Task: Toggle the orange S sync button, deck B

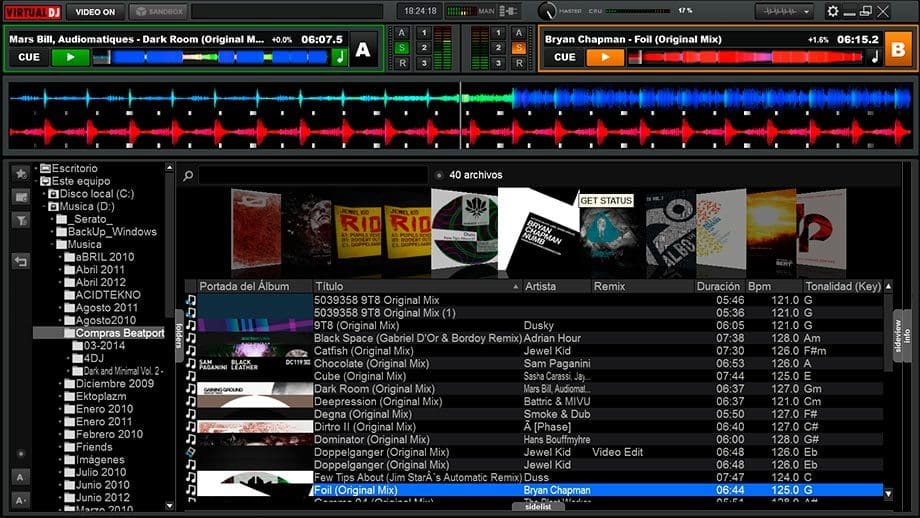Action: coord(519,48)
